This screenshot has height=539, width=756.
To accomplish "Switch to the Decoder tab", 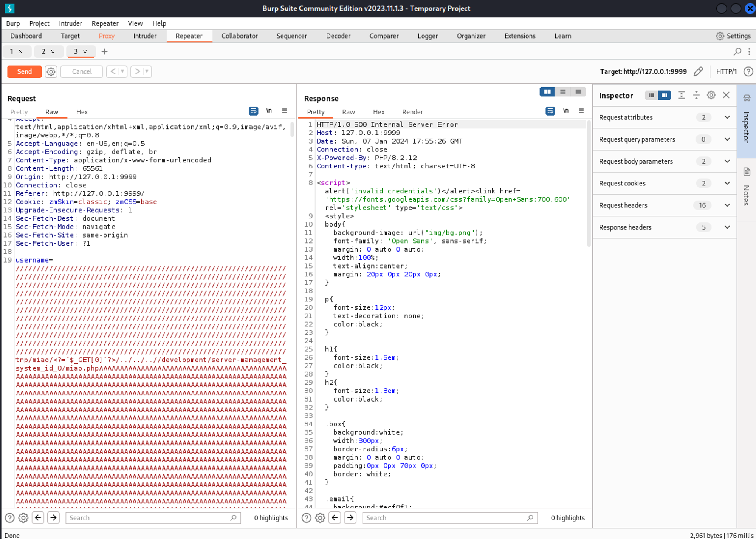I will [338, 36].
